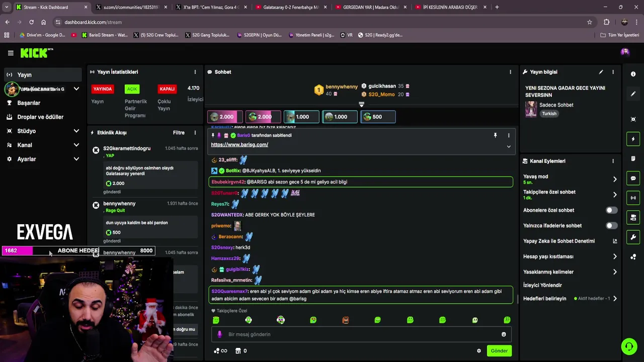
Task: Open the emoji picker in message box
Action: 504,334
